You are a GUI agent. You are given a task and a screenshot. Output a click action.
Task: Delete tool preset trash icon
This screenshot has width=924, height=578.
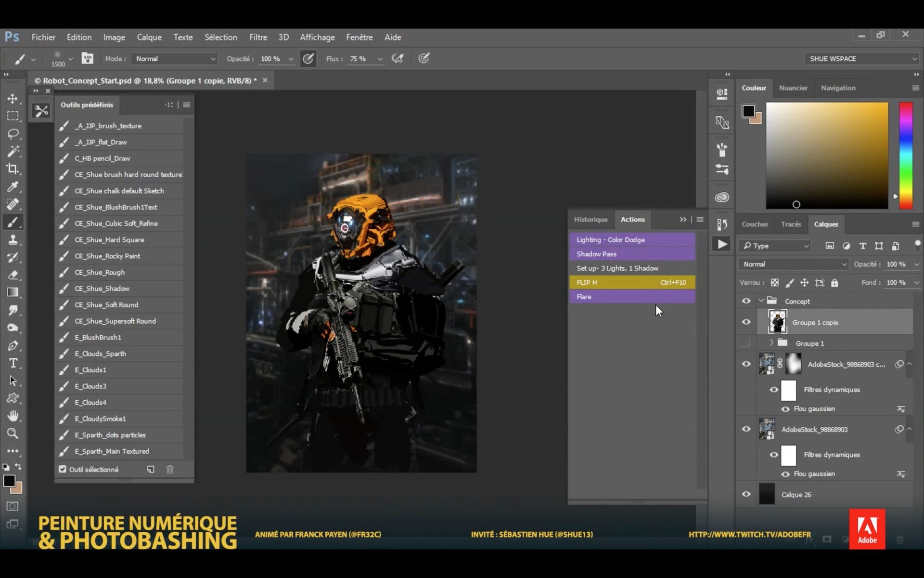170,469
